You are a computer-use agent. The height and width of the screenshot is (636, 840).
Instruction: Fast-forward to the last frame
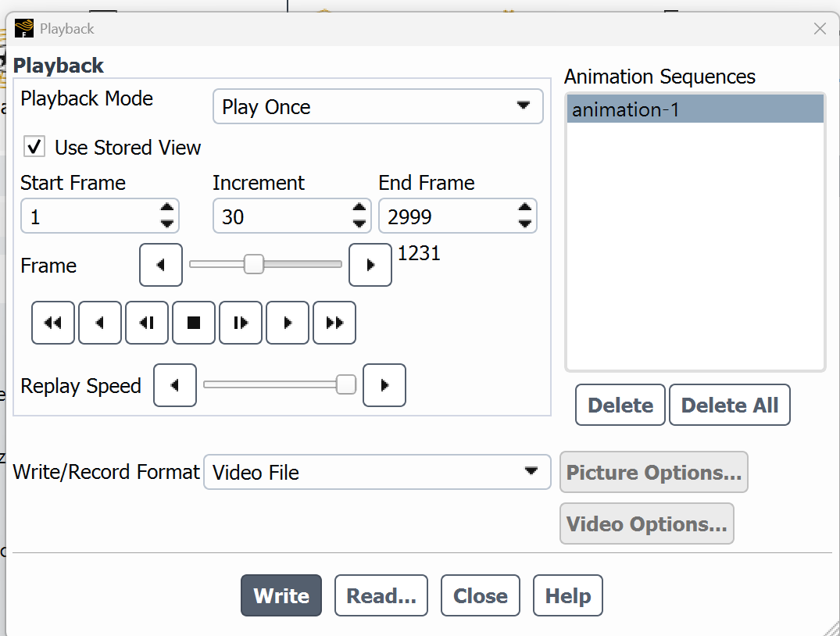point(334,323)
